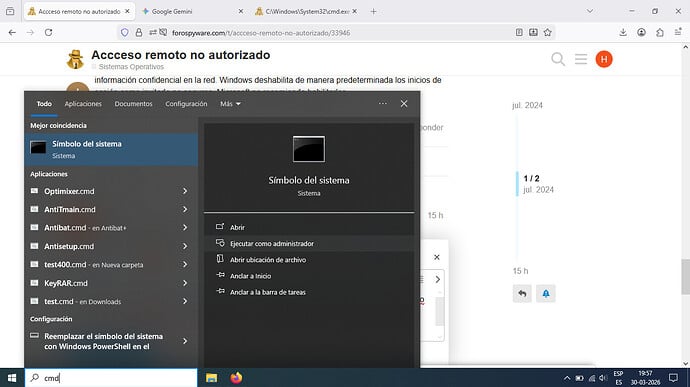Click the padlock site info icon

pyautogui.click(x=139, y=33)
